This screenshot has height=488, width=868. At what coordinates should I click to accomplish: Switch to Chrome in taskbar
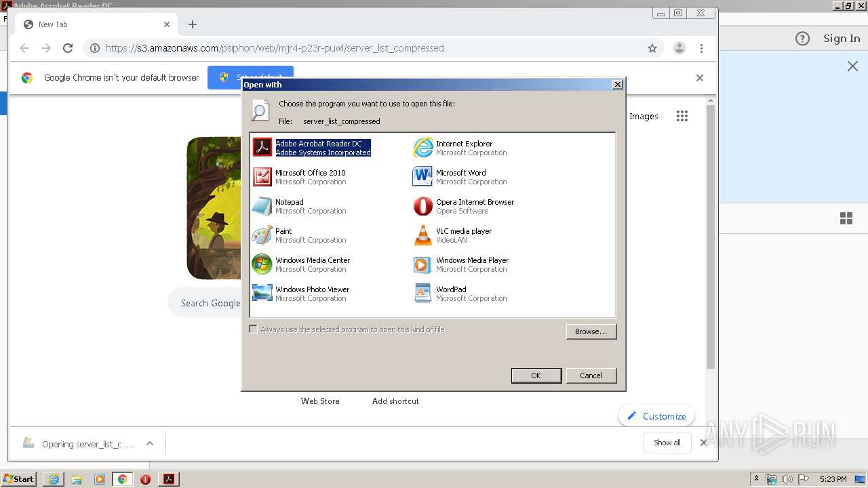[x=123, y=479]
